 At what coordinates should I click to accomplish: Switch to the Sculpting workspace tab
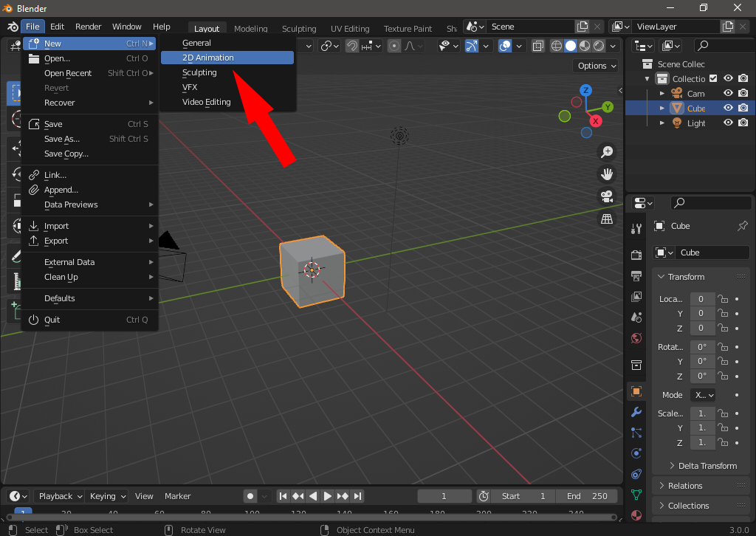(299, 29)
